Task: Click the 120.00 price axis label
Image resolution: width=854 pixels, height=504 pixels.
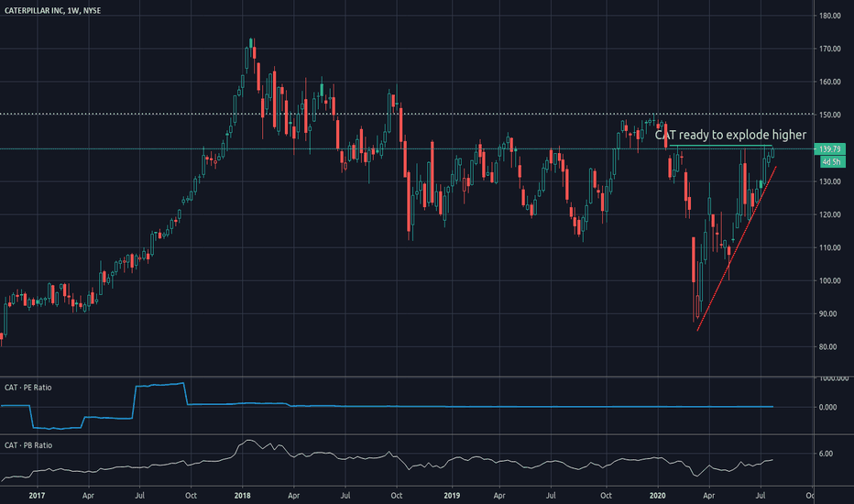Action: point(830,214)
